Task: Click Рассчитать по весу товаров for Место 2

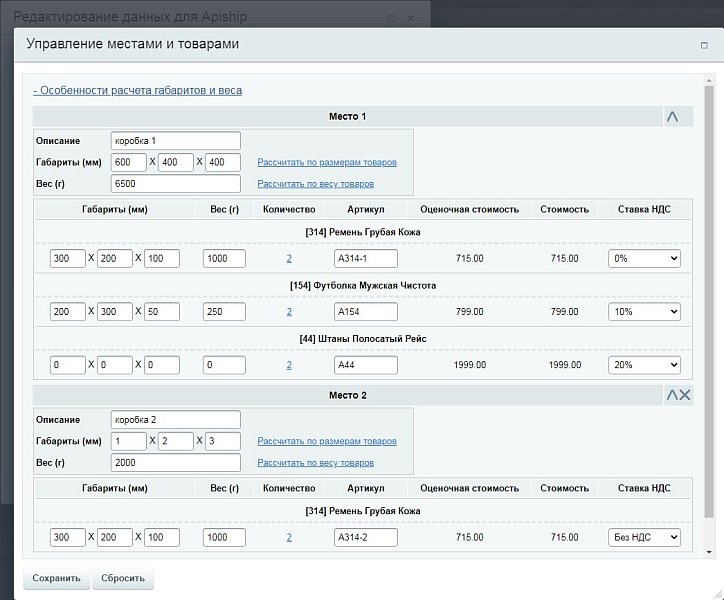Action: click(315, 462)
